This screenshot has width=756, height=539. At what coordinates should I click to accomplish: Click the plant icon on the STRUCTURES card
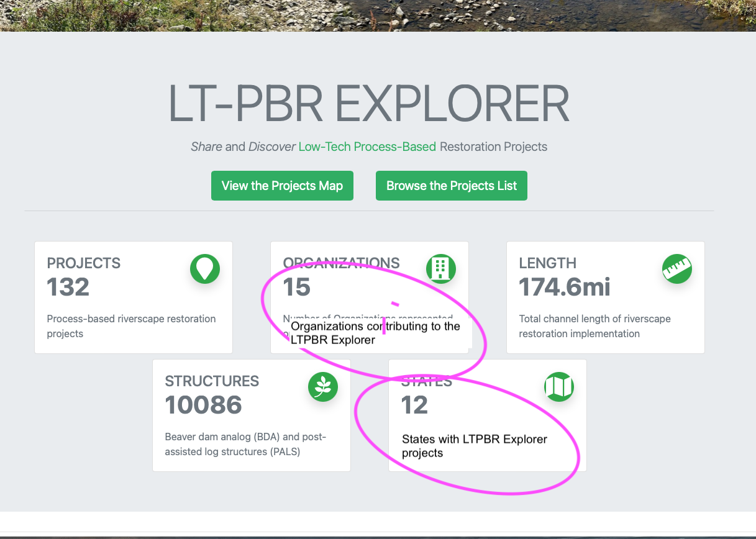pyautogui.click(x=323, y=387)
